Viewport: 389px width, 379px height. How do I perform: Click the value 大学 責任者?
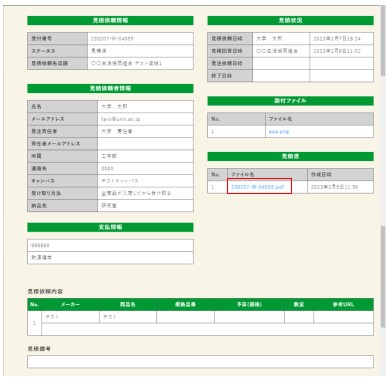117,131
